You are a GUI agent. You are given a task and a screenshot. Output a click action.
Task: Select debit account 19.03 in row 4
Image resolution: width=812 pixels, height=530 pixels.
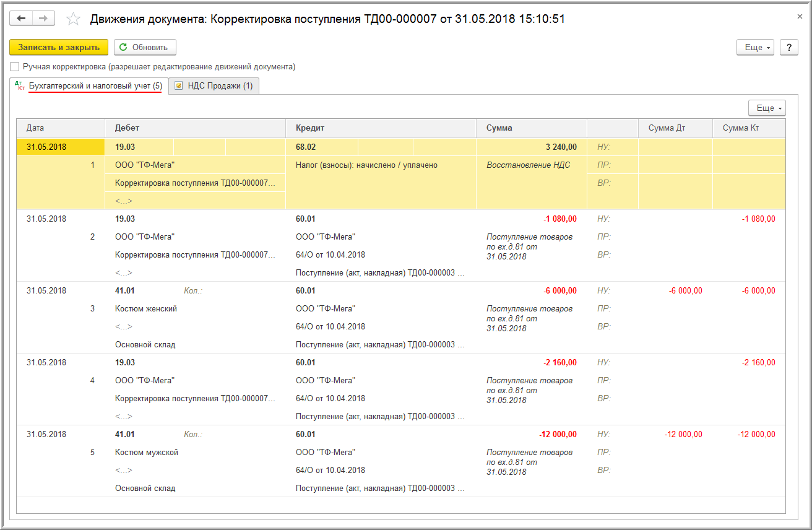point(125,362)
